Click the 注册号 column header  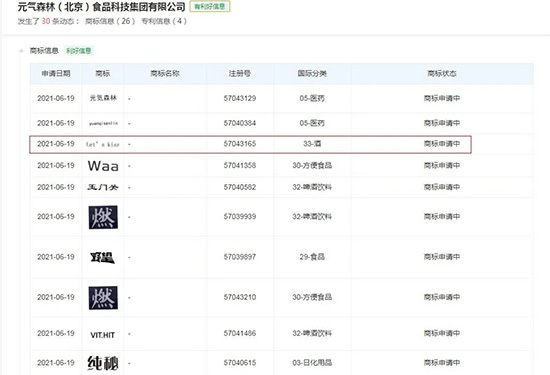tap(240, 73)
